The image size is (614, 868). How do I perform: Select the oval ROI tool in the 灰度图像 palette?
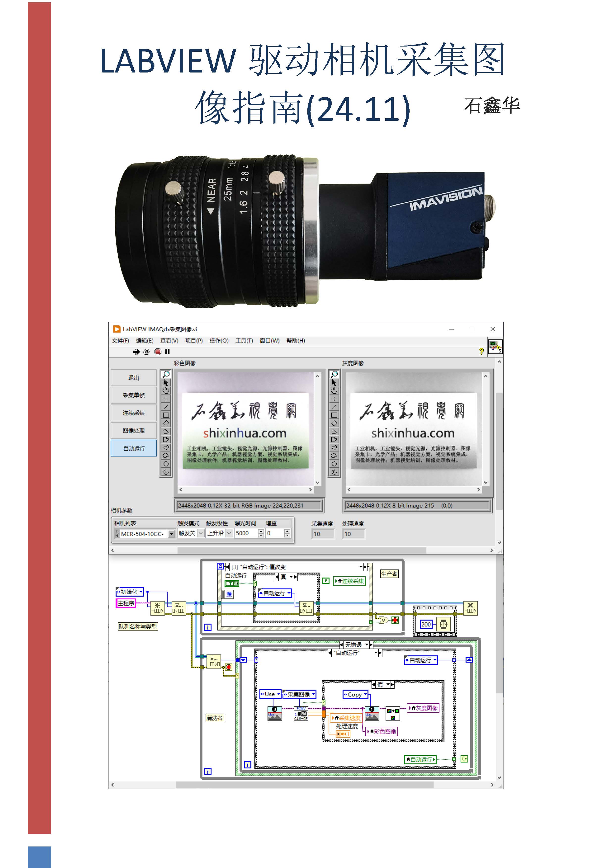click(x=334, y=464)
